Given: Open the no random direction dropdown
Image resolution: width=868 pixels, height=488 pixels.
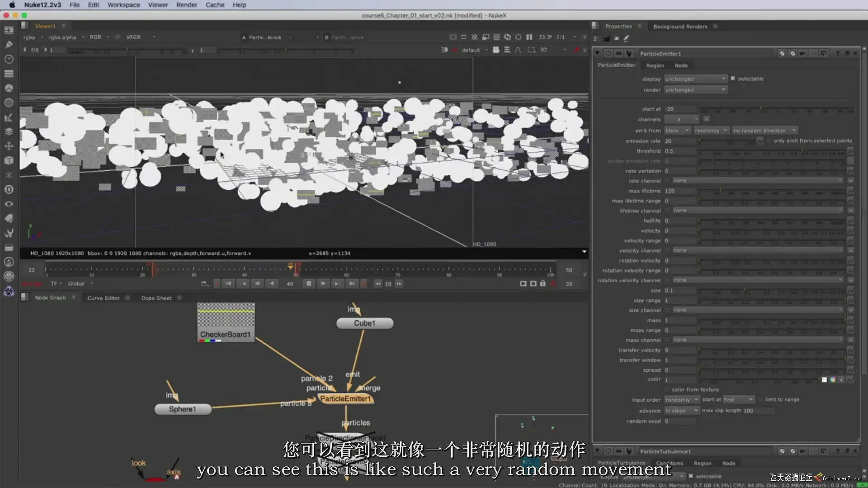Looking at the screenshot, I should pyautogui.click(x=764, y=131).
